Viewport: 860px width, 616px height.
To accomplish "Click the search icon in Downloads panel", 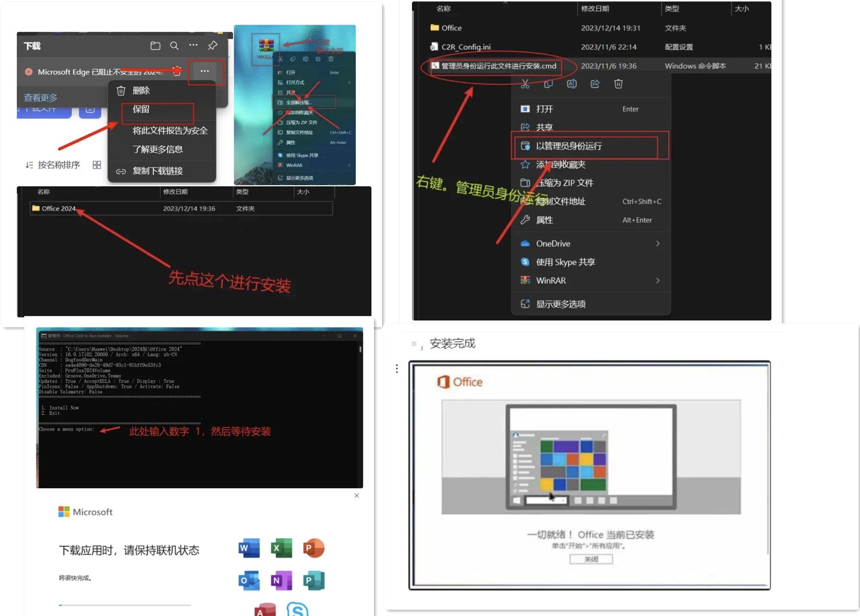I will pyautogui.click(x=174, y=45).
